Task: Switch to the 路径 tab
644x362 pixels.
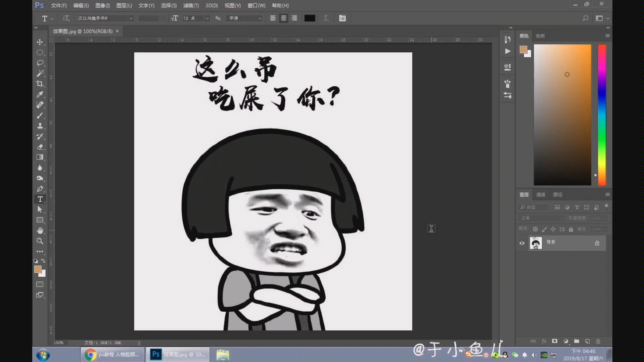Action: coord(557,194)
